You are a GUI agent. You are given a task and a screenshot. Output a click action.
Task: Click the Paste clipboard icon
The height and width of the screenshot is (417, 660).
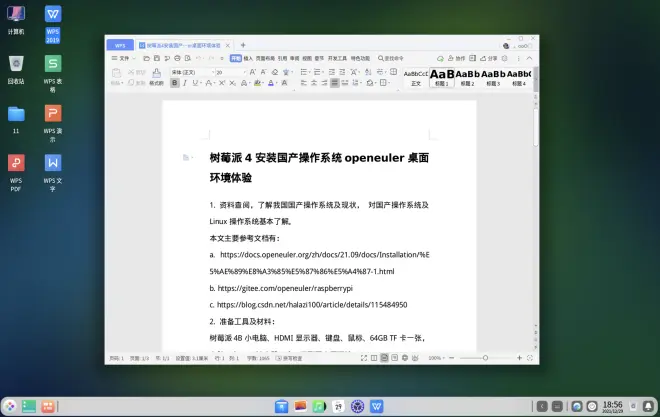point(116,73)
